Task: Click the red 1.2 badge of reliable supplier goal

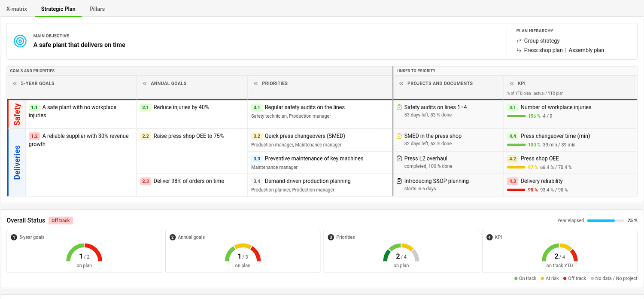Action: [x=34, y=136]
